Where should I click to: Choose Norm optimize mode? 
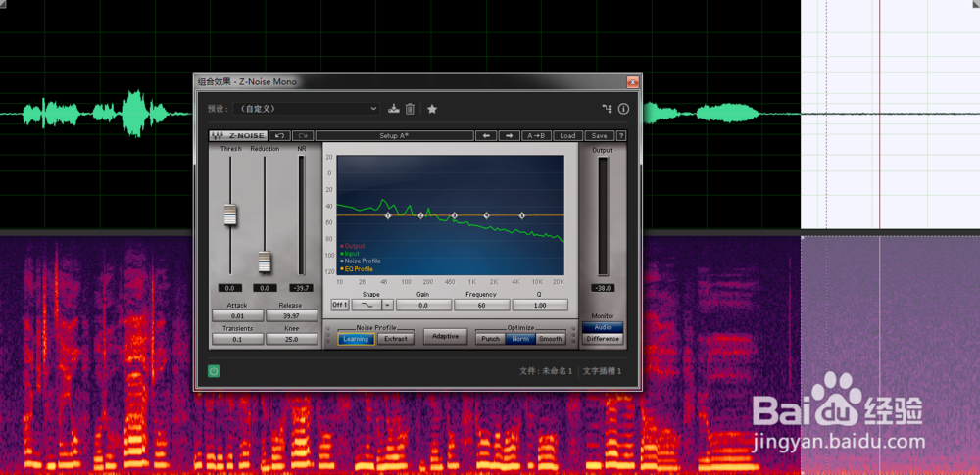(520, 339)
